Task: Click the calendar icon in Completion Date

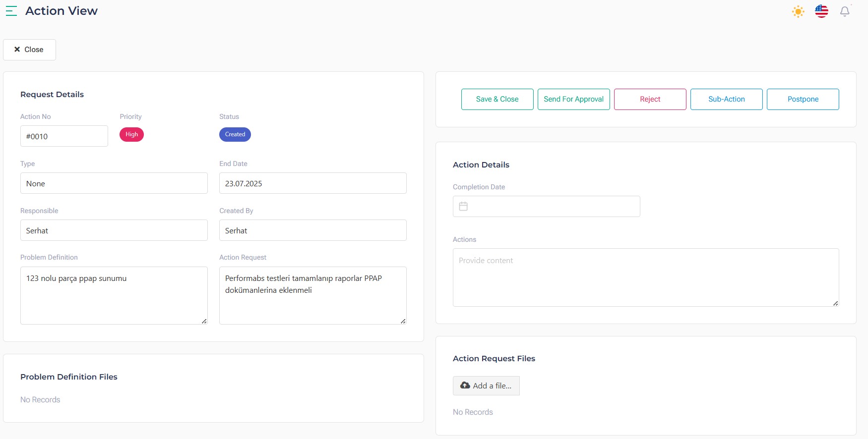Action: click(x=463, y=206)
